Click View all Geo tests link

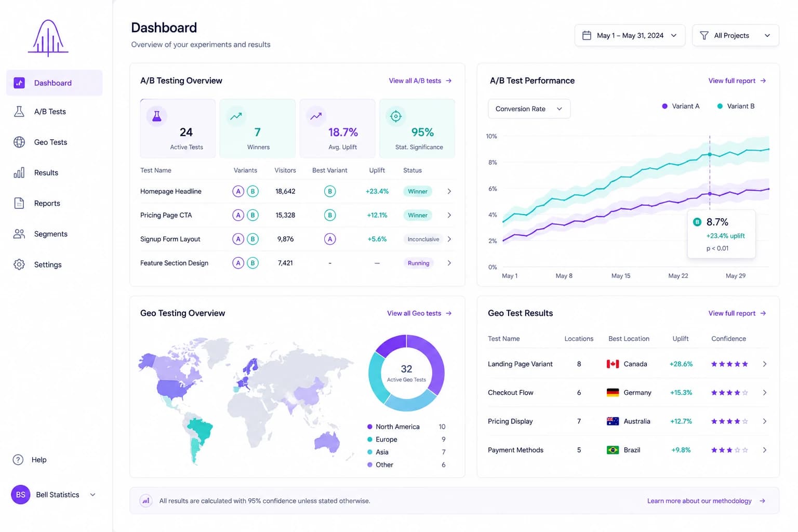coord(419,313)
